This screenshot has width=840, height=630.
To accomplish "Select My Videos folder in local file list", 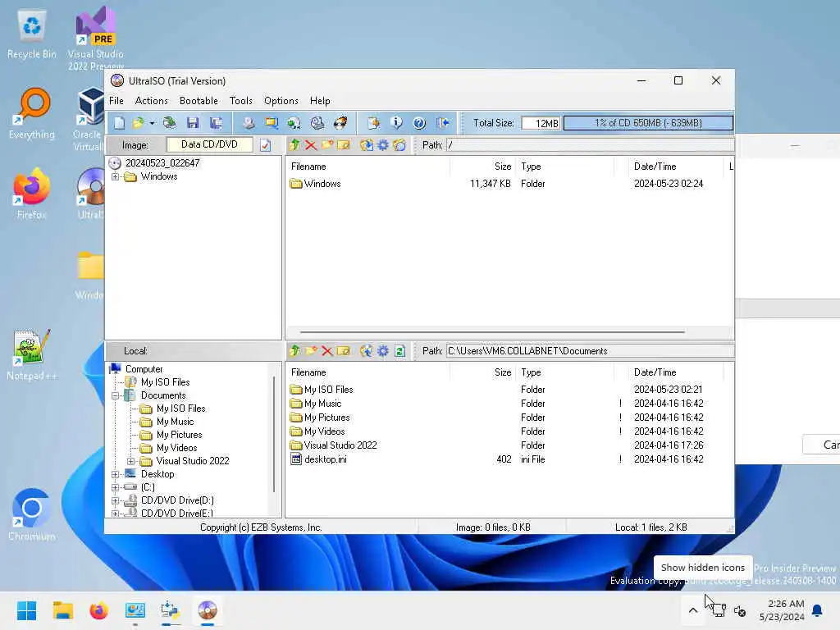I will [324, 431].
